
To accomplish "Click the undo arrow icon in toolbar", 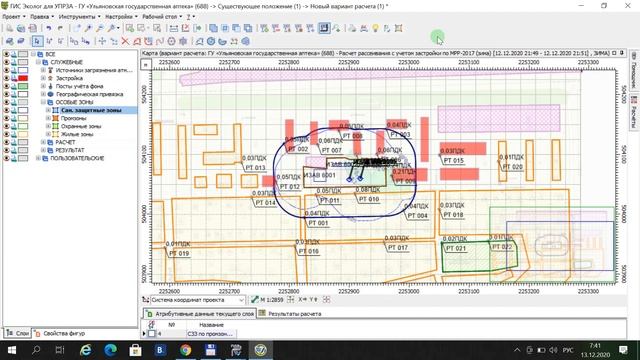I will tap(49, 28).
